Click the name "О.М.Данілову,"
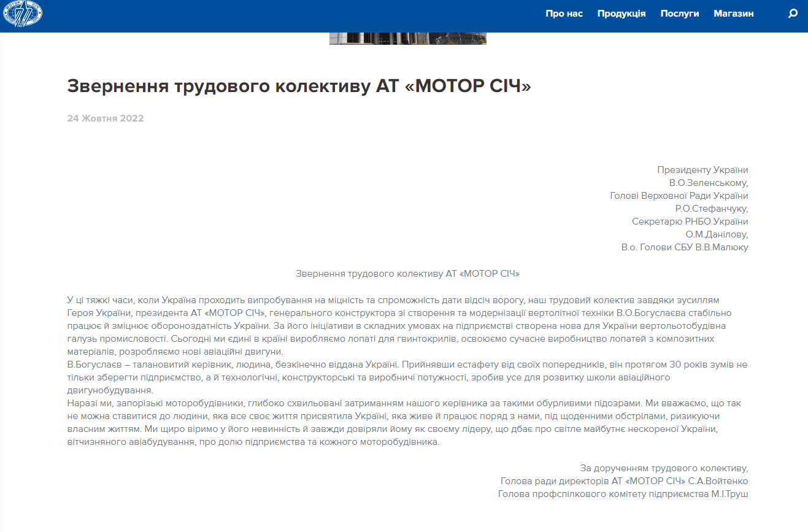The height and width of the screenshot is (532, 808). point(717,234)
